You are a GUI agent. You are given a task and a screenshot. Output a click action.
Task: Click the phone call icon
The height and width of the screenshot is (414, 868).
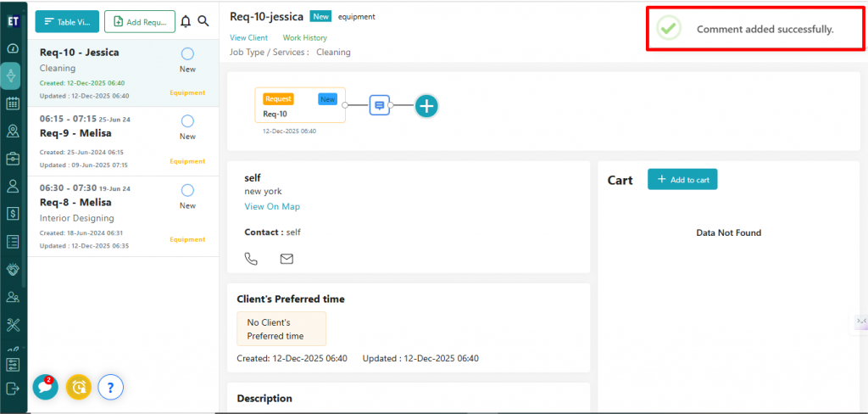[251, 259]
